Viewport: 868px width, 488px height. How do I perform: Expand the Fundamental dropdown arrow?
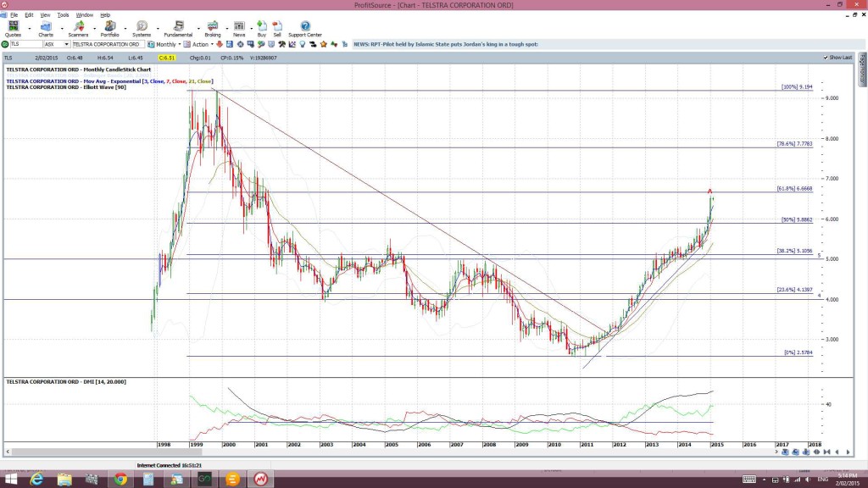point(198,28)
